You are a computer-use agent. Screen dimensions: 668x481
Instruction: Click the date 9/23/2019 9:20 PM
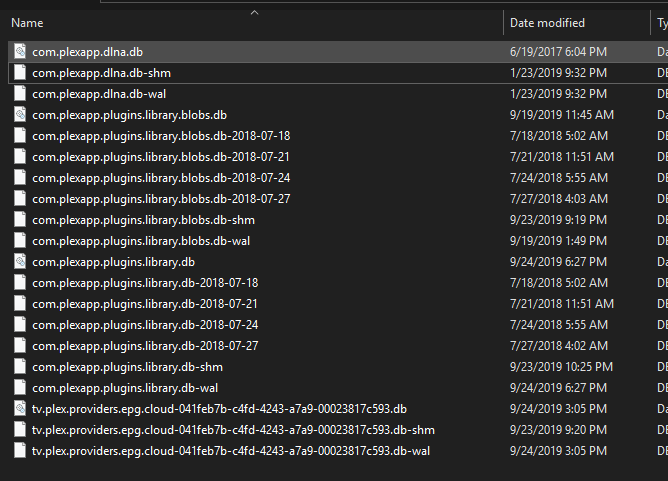pos(559,430)
